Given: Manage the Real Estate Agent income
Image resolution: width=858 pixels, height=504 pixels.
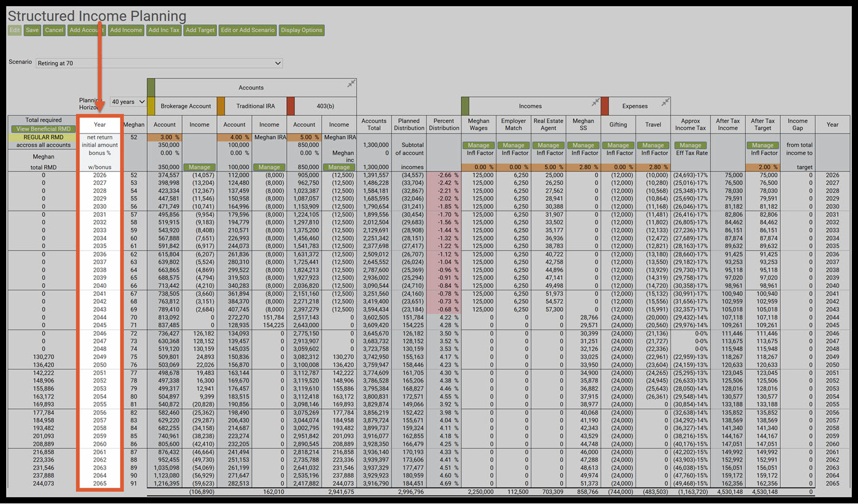Looking at the screenshot, I should pos(549,145).
